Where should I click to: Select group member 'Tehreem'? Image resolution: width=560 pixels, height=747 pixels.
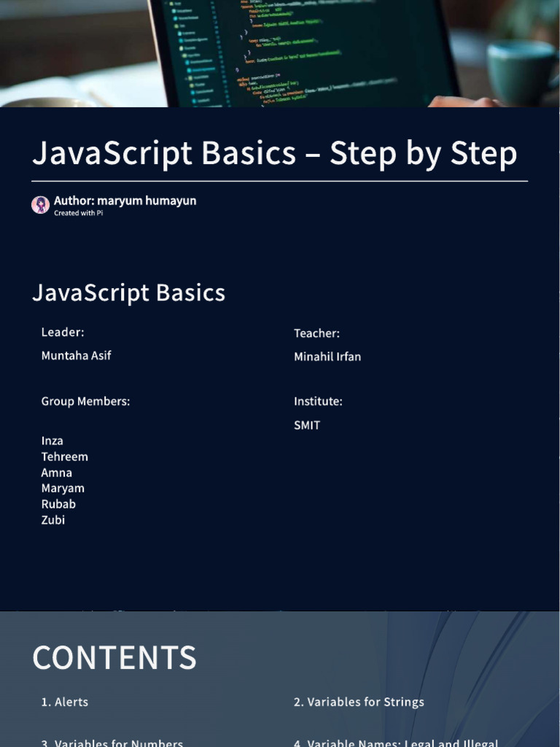[64, 457]
